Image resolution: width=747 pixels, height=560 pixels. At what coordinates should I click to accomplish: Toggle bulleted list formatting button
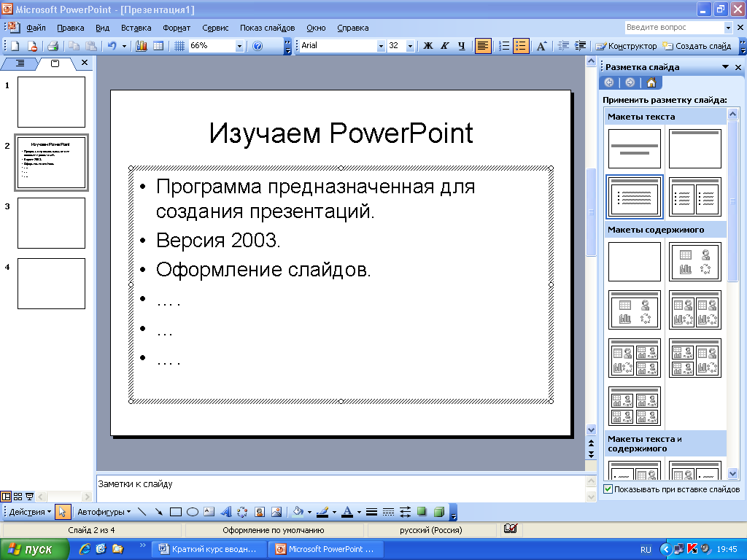521,46
